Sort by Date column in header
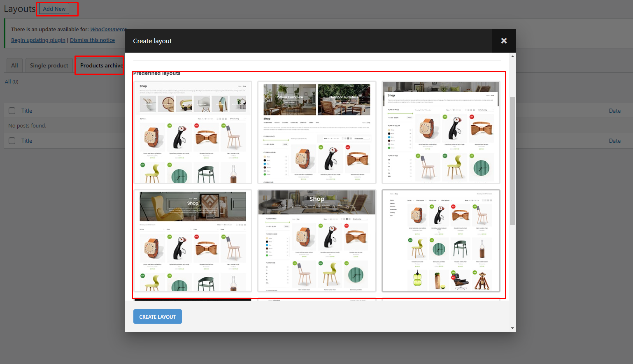Viewport: 633px width, 364px height. pyautogui.click(x=614, y=111)
